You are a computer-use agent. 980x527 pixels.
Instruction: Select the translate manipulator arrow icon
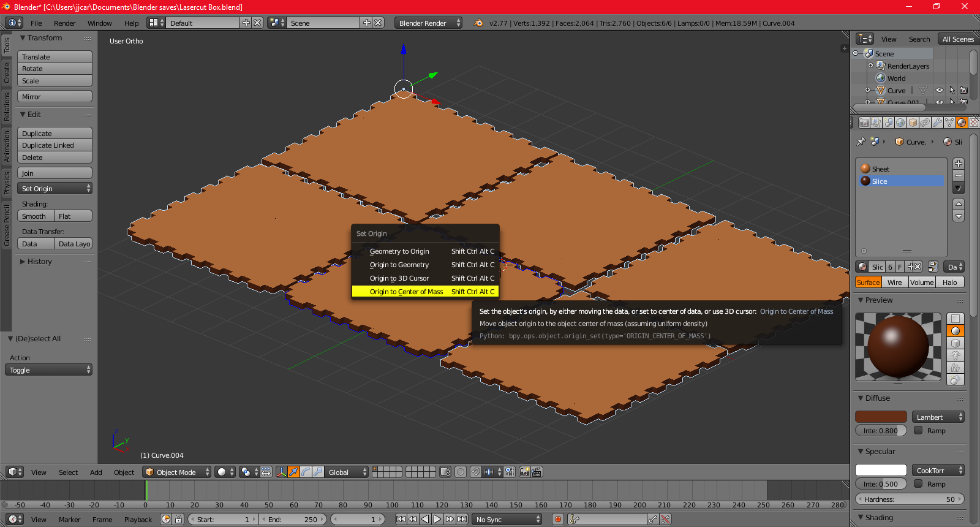click(x=293, y=472)
